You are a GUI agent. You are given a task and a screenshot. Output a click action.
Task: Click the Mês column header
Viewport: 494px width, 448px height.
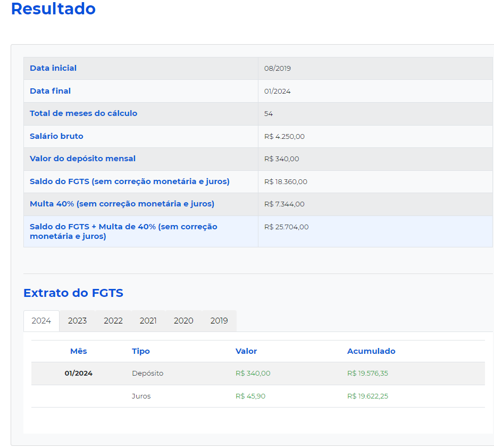(78, 351)
